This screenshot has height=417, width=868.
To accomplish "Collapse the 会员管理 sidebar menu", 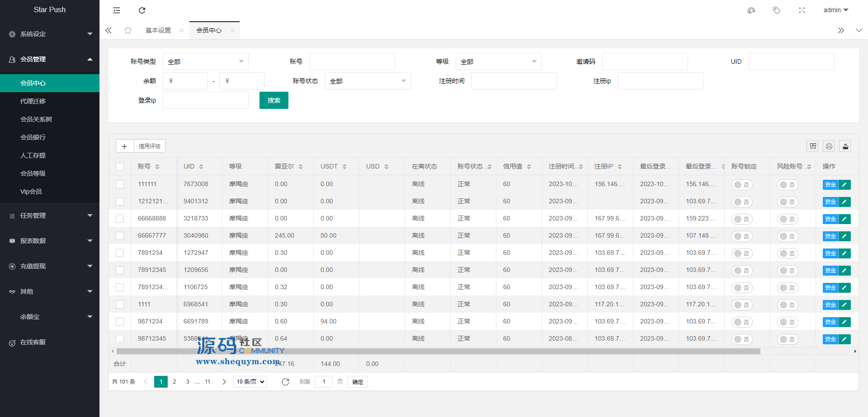I will coord(50,59).
